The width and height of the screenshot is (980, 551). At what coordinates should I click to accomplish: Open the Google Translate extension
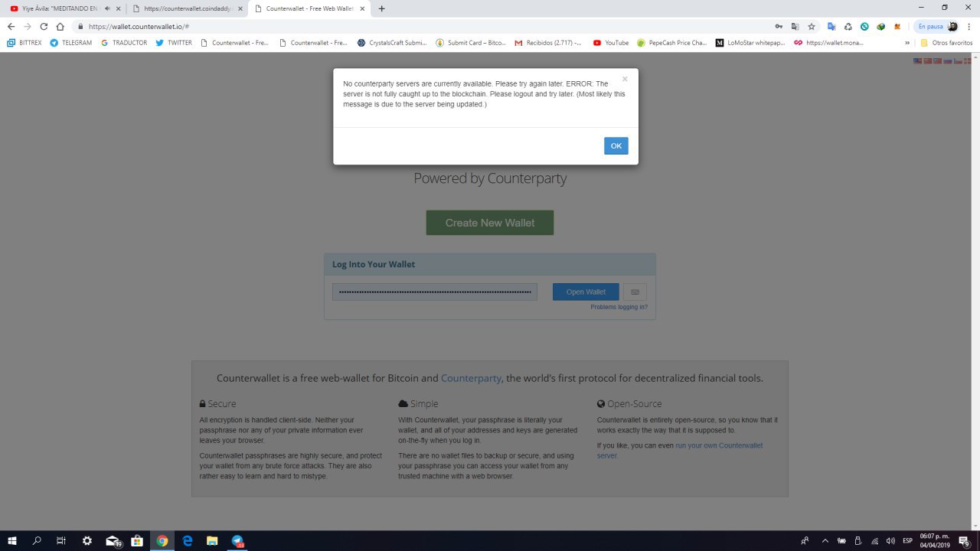tap(831, 26)
